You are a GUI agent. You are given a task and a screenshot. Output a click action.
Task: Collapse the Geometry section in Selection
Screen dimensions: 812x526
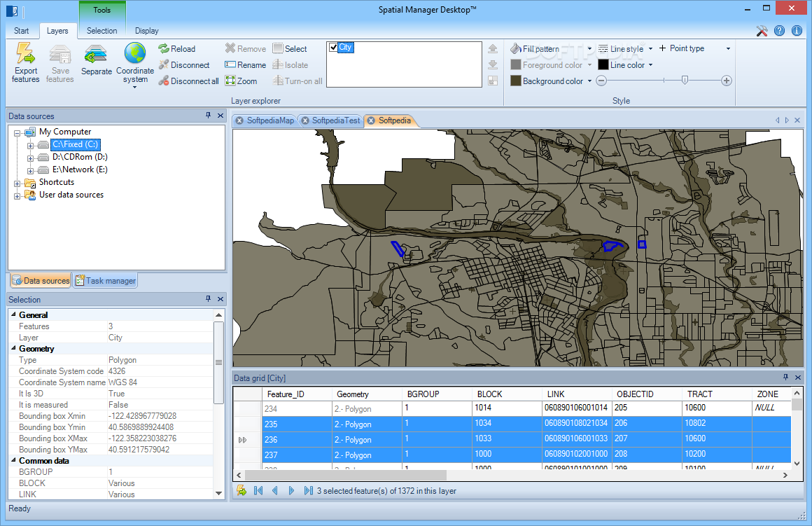pyautogui.click(x=13, y=348)
